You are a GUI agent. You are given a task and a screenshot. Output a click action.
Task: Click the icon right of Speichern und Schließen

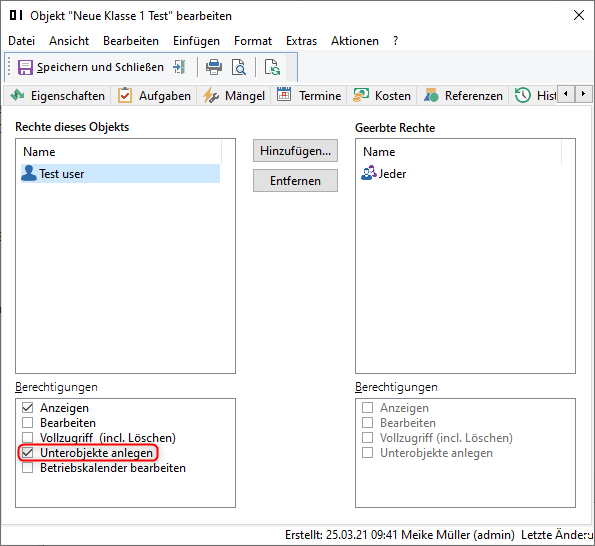[179, 67]
